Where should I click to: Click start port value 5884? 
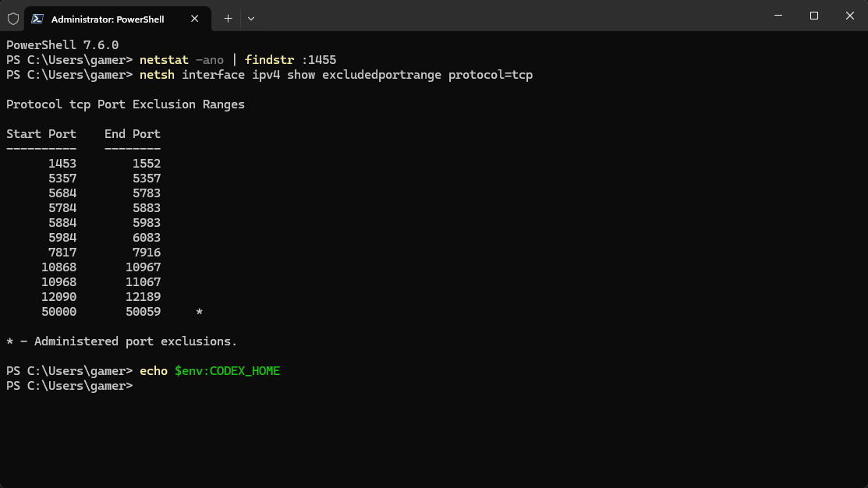[62, 223]
